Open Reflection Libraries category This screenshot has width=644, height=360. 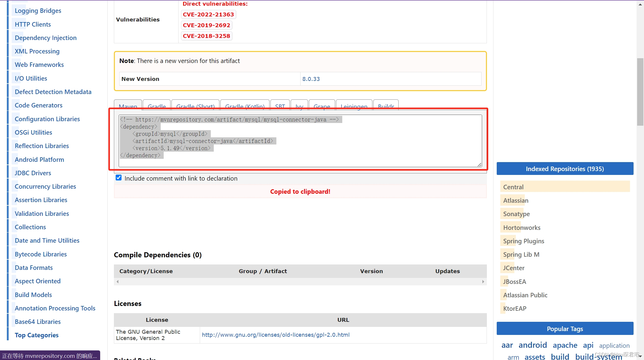(42, 146)
